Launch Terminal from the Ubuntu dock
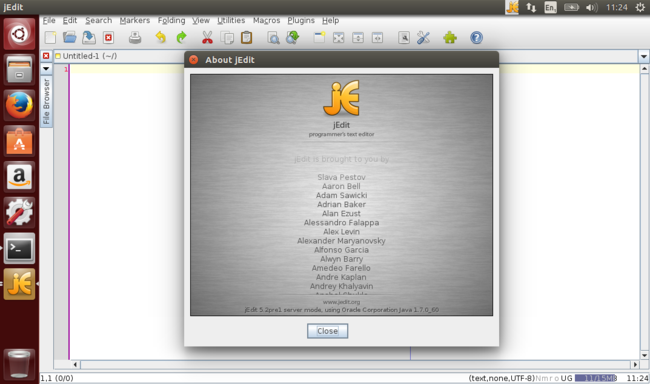 coord(19,248)
